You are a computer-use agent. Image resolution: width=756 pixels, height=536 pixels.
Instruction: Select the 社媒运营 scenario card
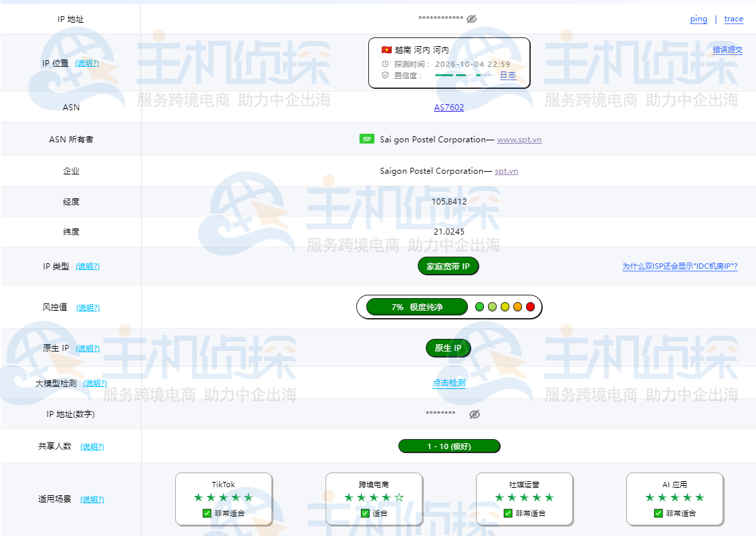click(525, 499)
